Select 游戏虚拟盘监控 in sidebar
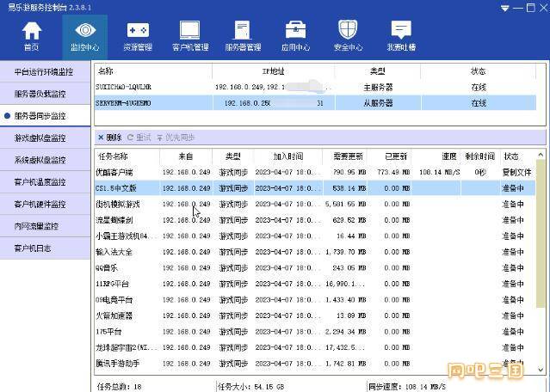The width and height of the screenshot is (550, 392). point(45,138)
